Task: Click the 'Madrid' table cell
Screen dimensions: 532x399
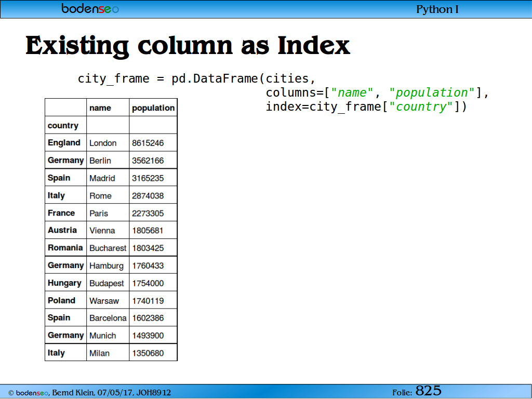Action: click(108, 178)
